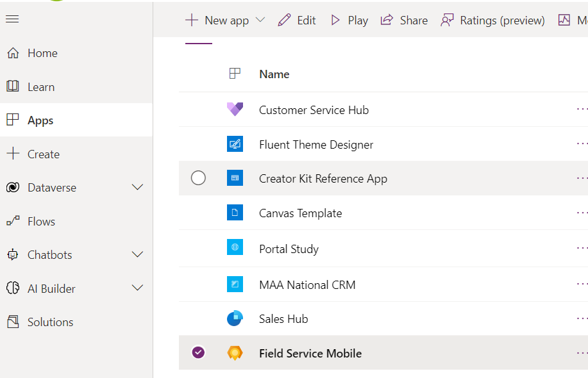Open the New app dropdown arrow
Screen dimensions: 588x378
pos(260,20)
